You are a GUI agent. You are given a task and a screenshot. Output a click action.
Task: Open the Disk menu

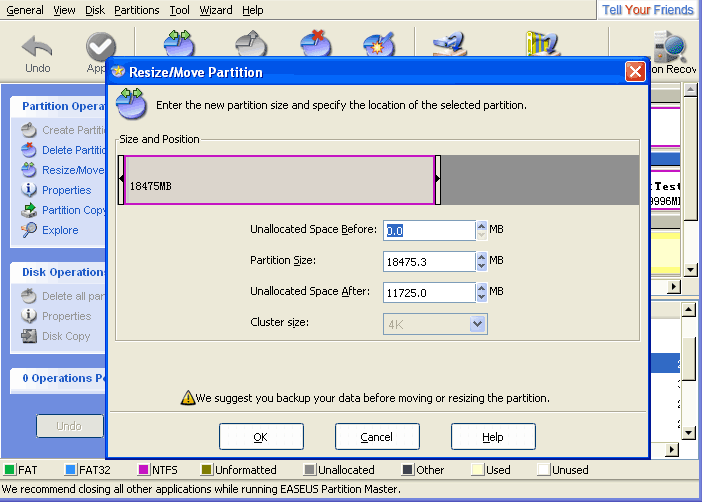(94, 10)
